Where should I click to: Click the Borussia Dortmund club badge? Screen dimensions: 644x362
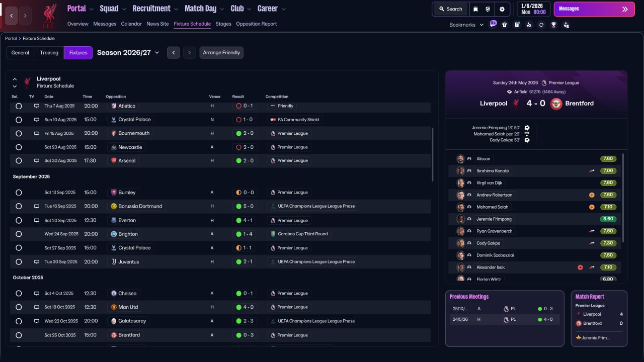(114, 206)
